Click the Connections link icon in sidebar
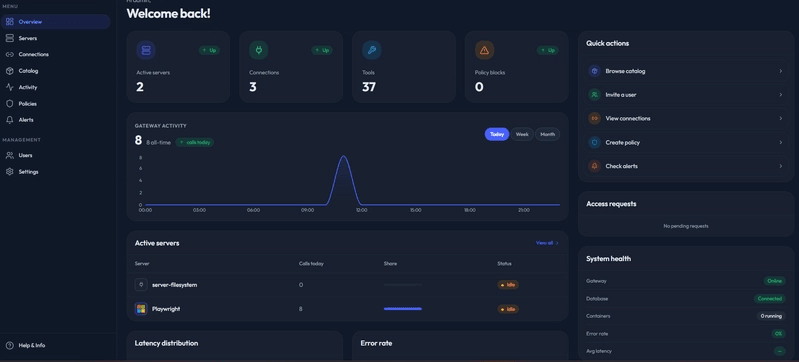Screen dimensions: 799x362 (10, 55)
